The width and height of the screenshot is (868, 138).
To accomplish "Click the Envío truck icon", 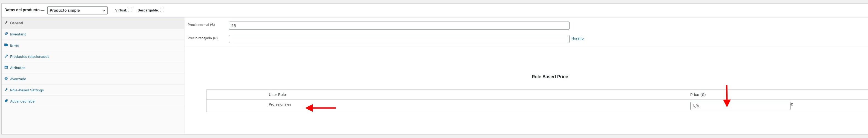I will (x=6, y=45).
